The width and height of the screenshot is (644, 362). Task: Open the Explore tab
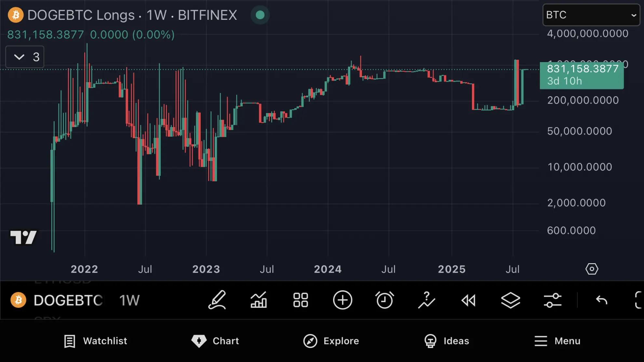331,341
